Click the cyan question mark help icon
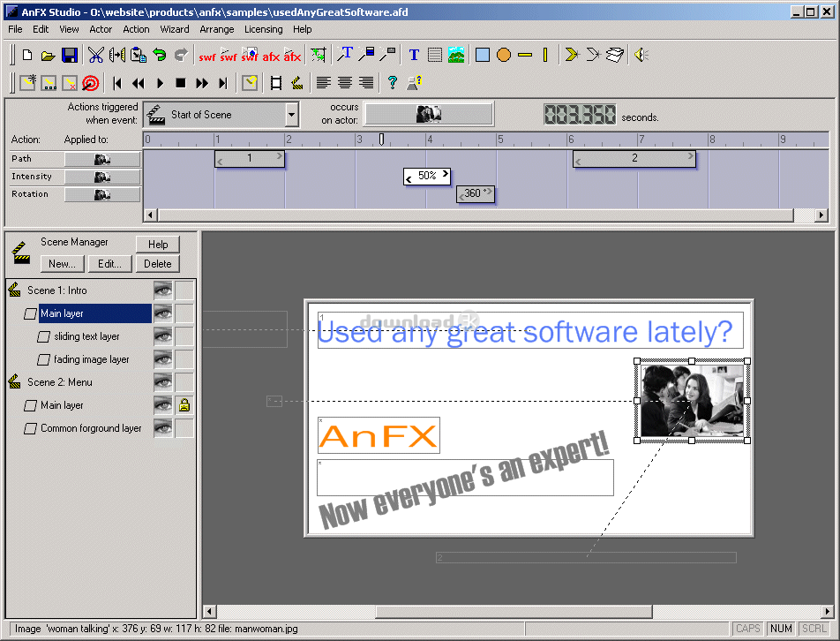 point(392,82)
